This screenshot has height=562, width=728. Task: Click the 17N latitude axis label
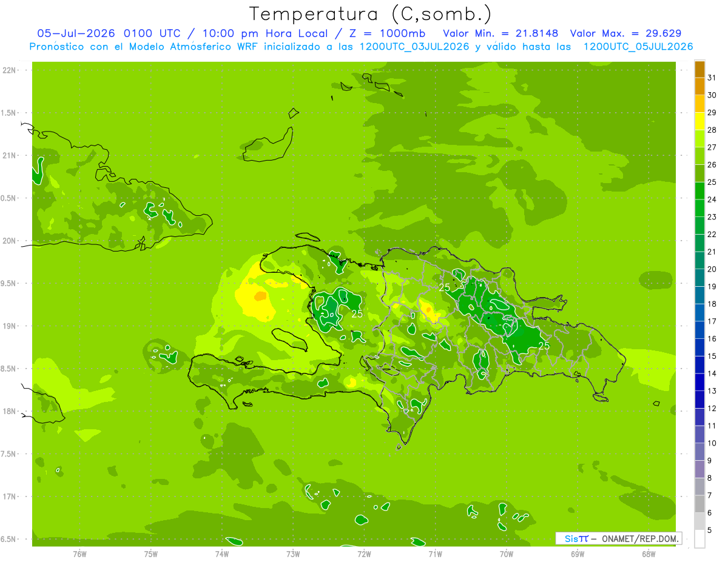coord(8,497)
